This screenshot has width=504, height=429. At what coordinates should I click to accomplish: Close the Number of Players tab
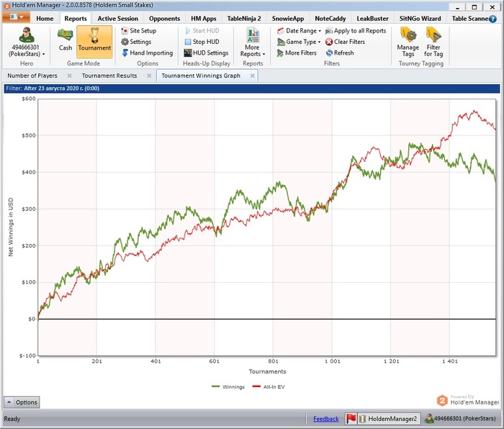point(69,76)
